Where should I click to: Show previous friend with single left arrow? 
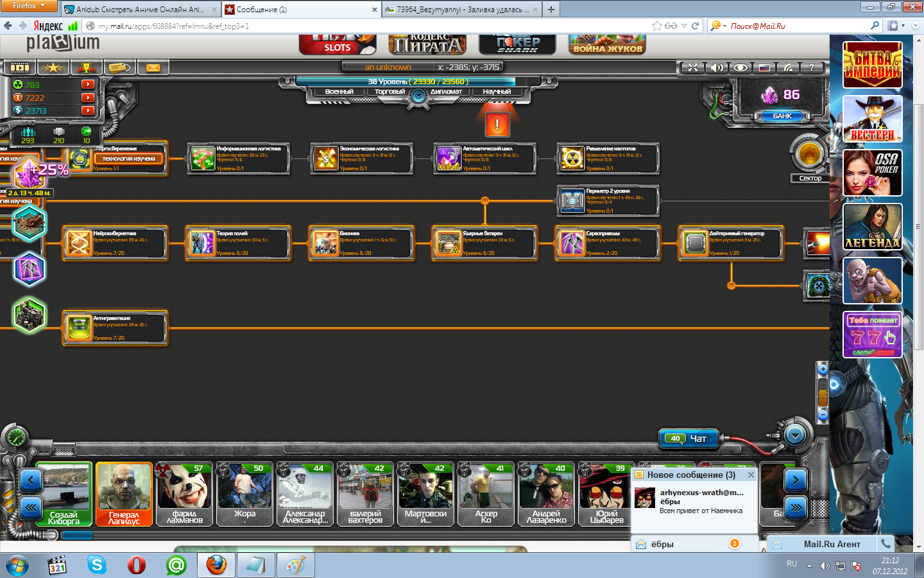pos(31,480)
